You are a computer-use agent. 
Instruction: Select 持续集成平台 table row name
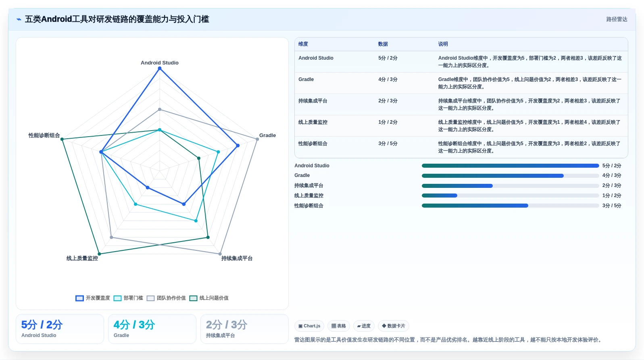point(313,101)
